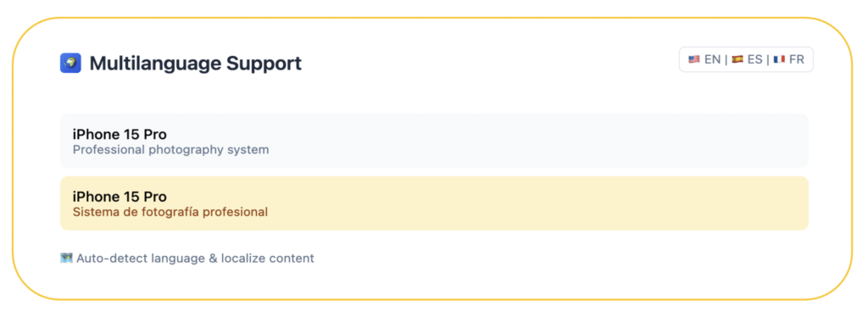
Task: Select the gray English iPhone 15 Pro card
Action: pos(434,141)
